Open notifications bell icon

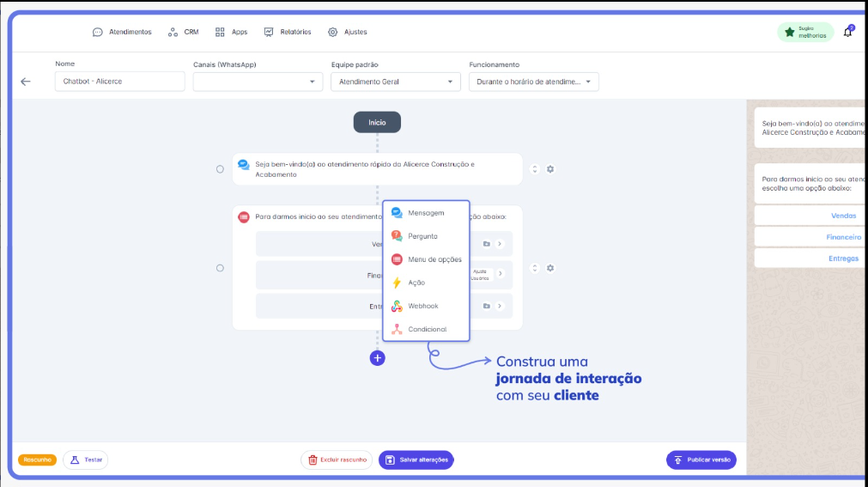pyautogui.click(x=847, y=32)
